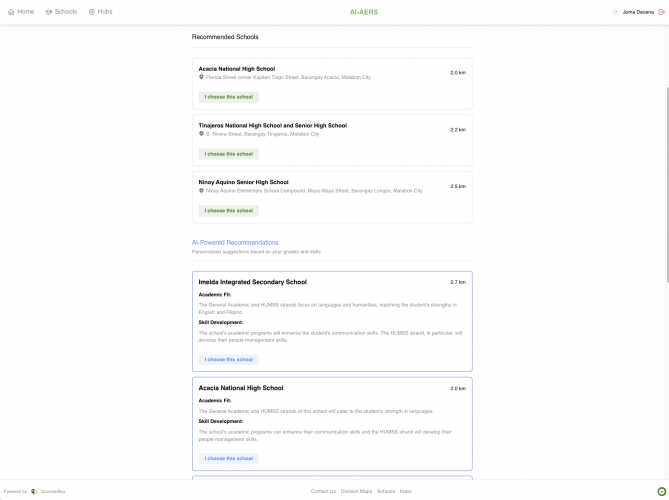Viewport: 669px width, 500px height.
Task: Open Division Maps footer link
Action: pyautogui.click(x=356, y=491)
